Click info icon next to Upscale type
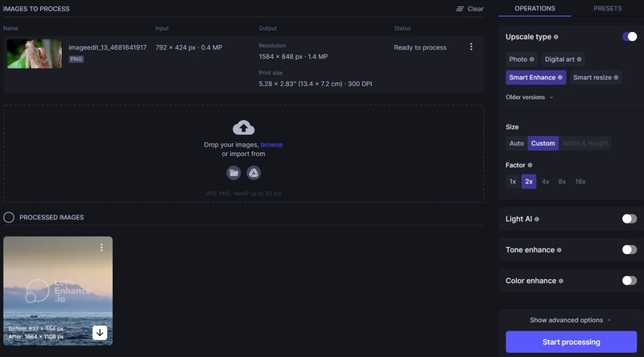 click(x=556, y=37)
